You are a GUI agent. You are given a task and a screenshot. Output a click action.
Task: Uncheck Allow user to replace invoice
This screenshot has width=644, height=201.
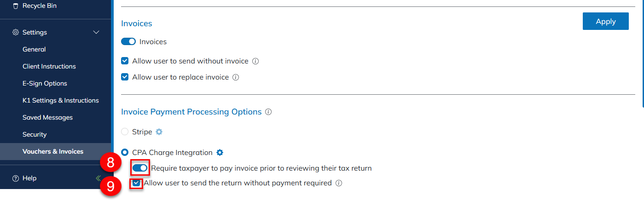(125, 77)
